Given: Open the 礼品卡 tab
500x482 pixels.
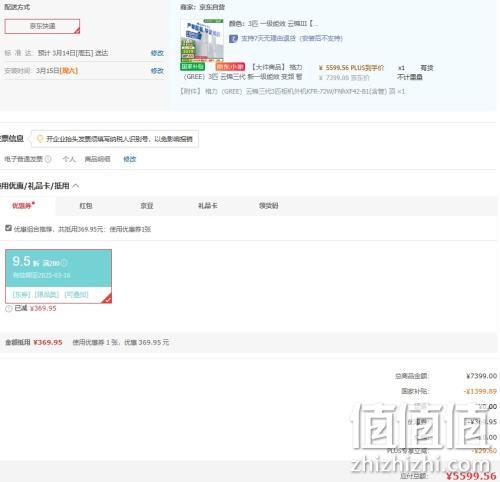Looking at the screenshot, I should [207, 206].
